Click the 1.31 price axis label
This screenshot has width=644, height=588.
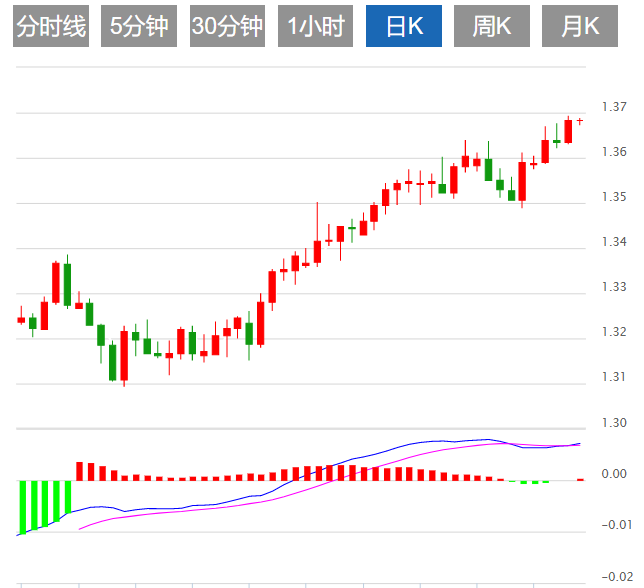(614, 377)
